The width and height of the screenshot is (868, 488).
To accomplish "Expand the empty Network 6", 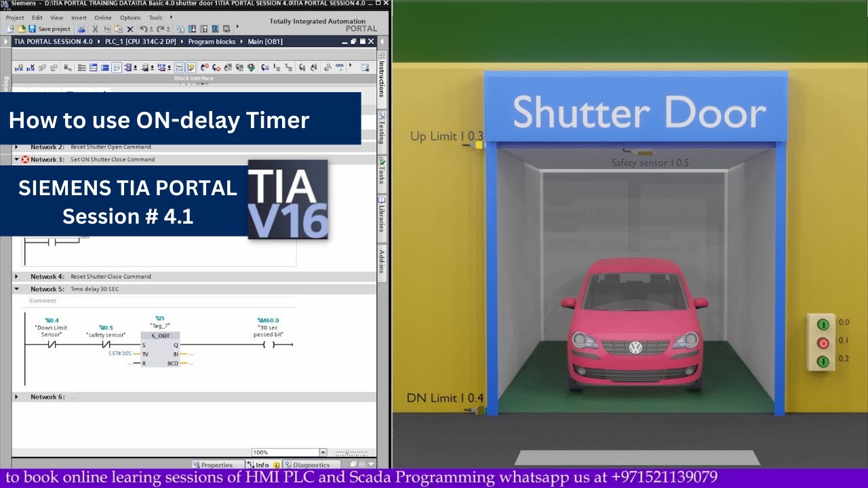I will tap(17, 397).
